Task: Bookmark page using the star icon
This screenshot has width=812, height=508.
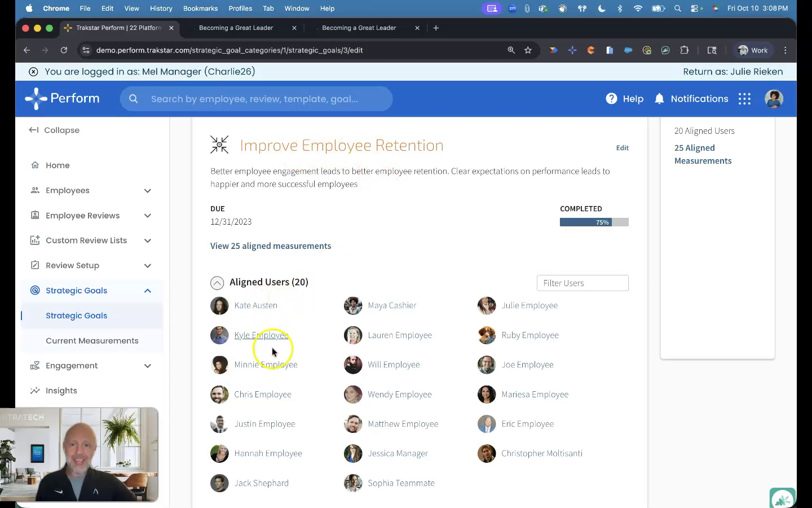Action: [x=528, y=50]
